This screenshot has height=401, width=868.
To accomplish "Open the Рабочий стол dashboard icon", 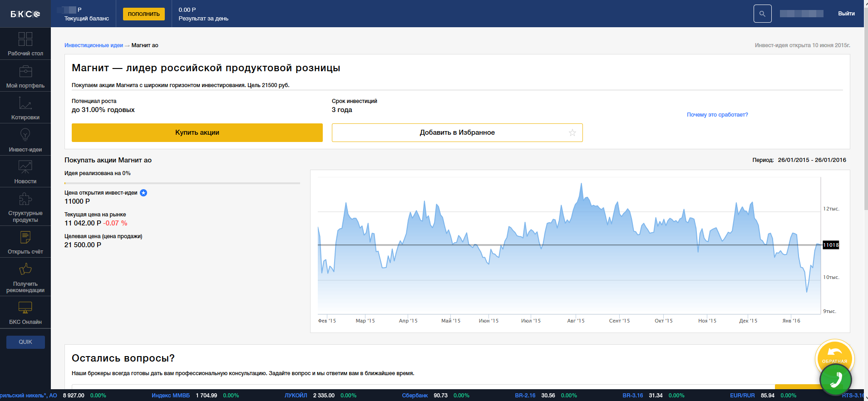I will (x=25, y=39).
